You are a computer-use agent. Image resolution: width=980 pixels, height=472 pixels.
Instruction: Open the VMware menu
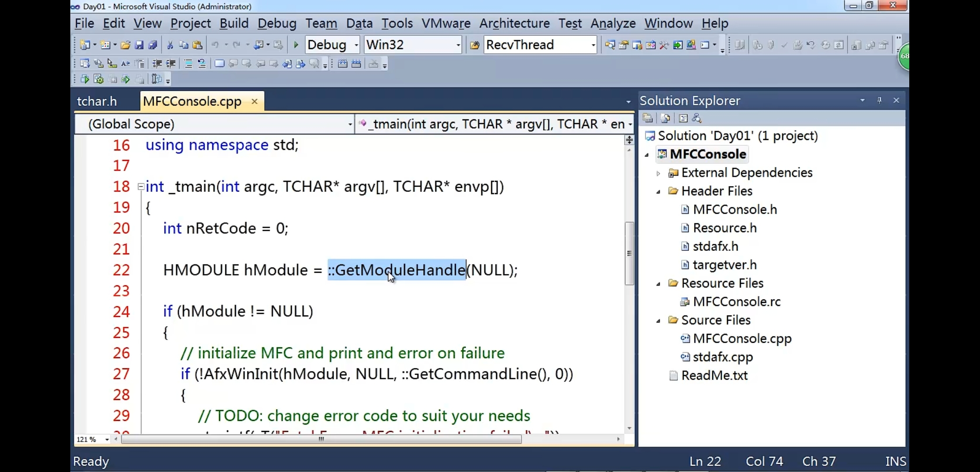click(x=446, y=23)
